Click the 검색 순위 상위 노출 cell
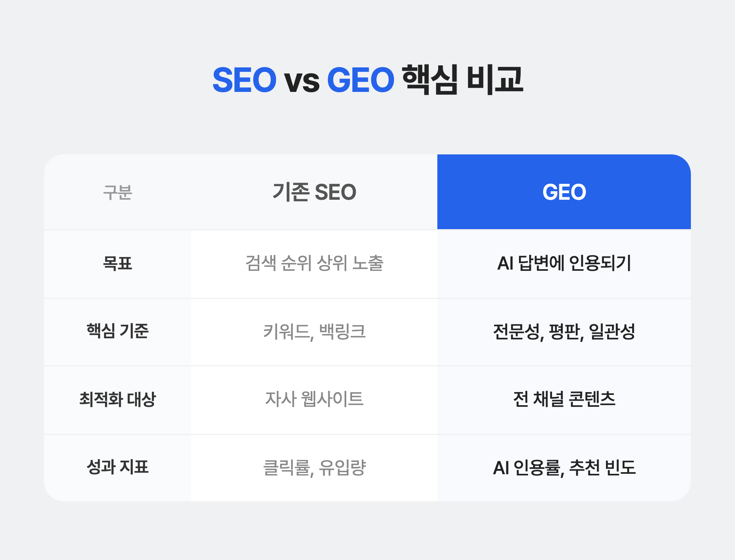 tap(314, 263)
